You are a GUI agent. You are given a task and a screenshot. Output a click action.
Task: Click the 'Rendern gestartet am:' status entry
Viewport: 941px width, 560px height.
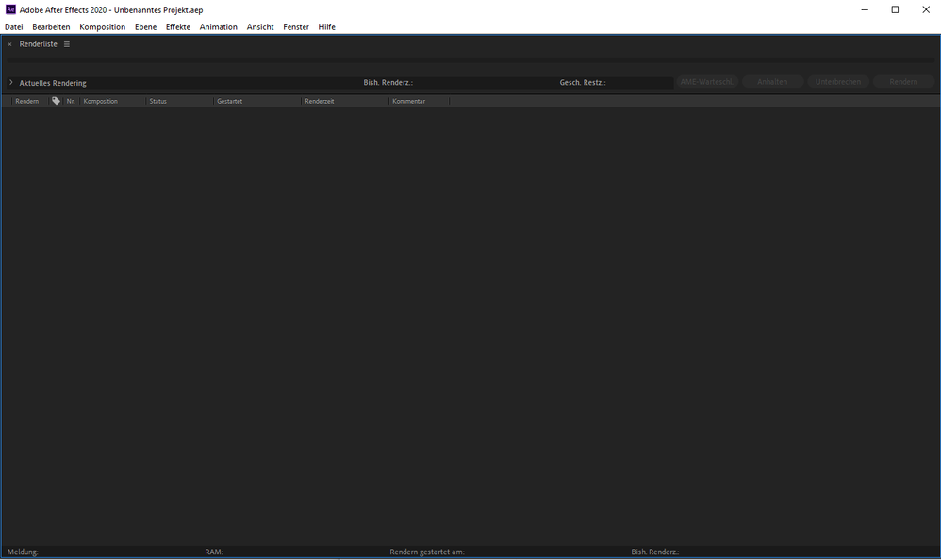click(427, 552)
